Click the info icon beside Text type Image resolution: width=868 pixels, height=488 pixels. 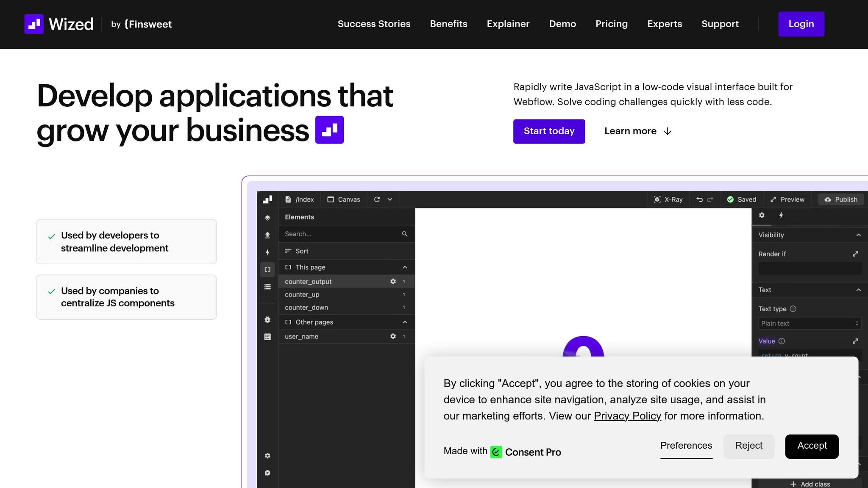[x=793, y=309]
